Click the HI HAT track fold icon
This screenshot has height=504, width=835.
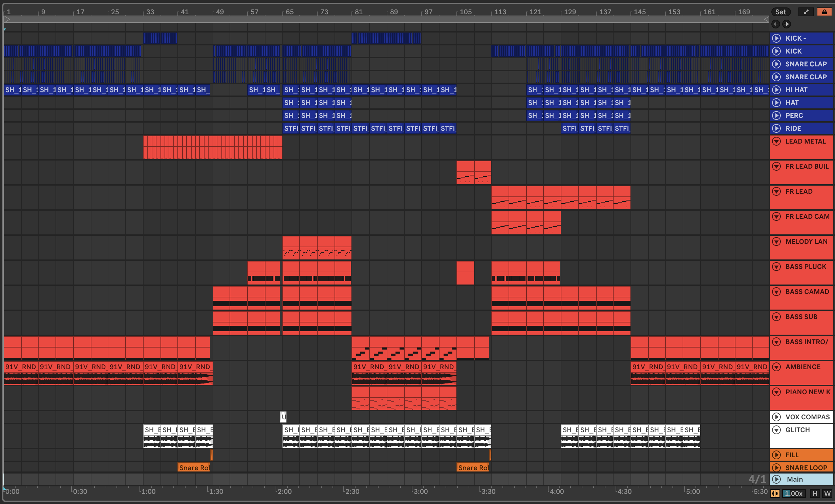(776, 90)
